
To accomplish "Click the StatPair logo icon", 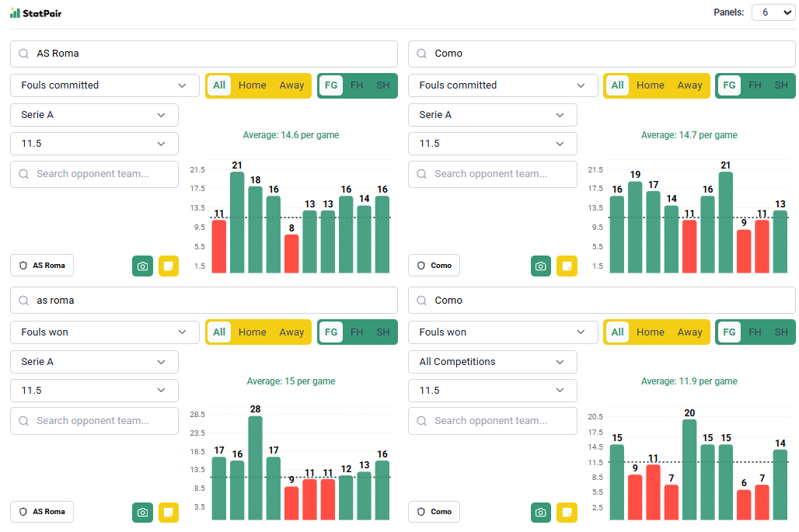I will click(x=15, y=12).
